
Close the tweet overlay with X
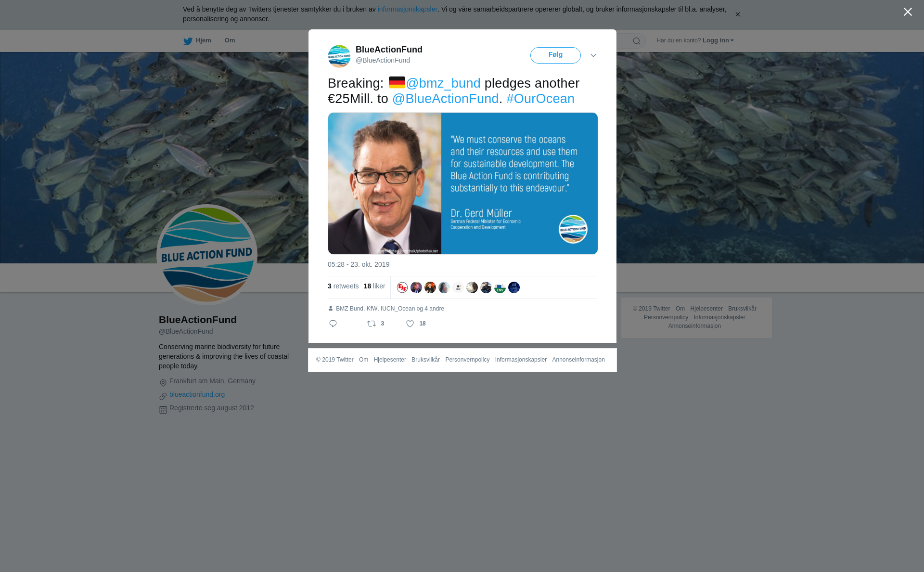click(x=908, y=12)
